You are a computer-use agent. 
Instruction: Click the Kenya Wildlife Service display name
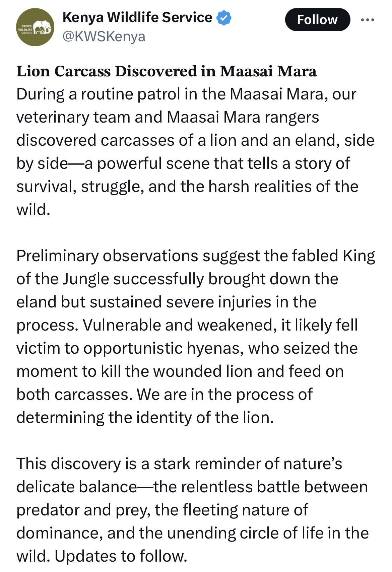coord(137,17)
